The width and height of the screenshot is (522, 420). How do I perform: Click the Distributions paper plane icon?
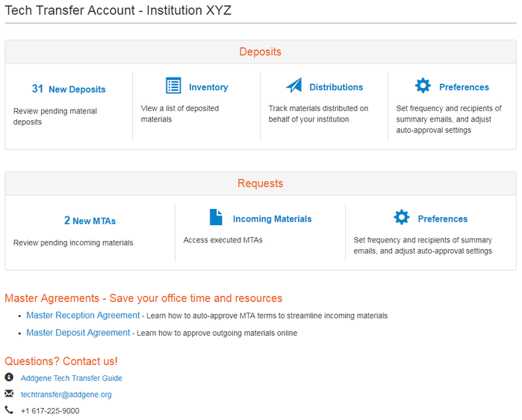point(294,86)
